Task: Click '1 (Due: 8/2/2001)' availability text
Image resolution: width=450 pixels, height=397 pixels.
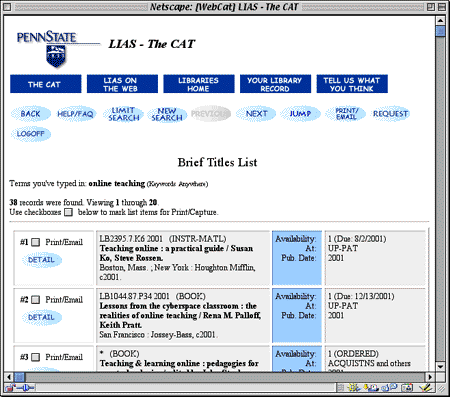Action: [x=357, y=239]
